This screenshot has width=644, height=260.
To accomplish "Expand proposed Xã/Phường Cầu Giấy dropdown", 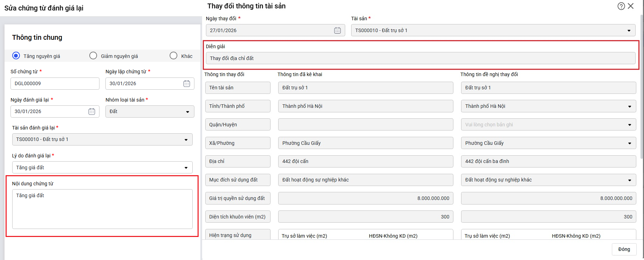I will (x=630, y=143).
